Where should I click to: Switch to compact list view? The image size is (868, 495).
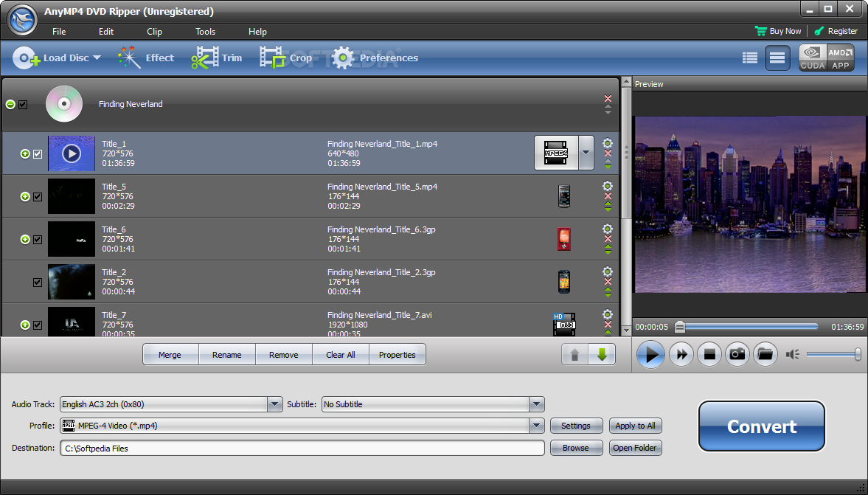click(x=749, y=58)
